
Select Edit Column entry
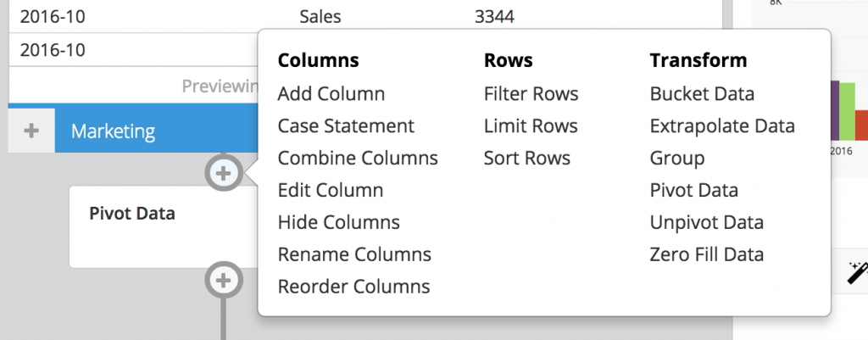(331, 190)
